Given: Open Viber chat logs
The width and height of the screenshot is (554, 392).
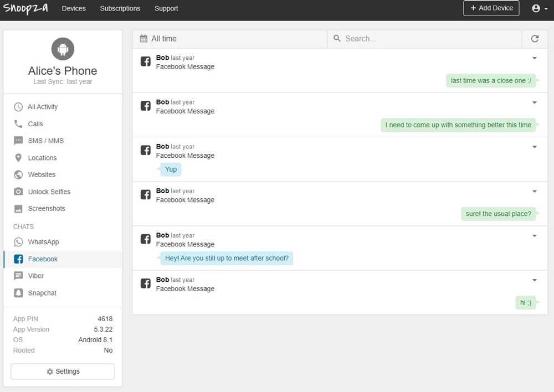Looking at the screenshot, I should (35, 276).
